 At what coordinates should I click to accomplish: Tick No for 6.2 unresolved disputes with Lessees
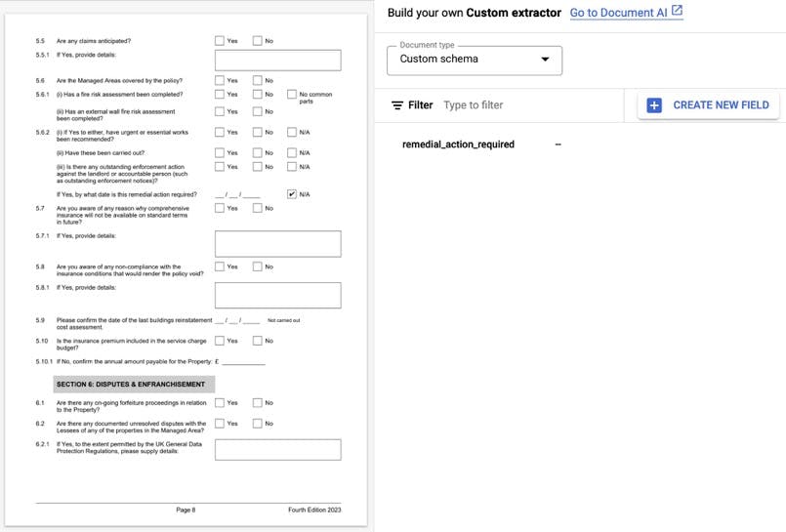[x=257, y=424]
